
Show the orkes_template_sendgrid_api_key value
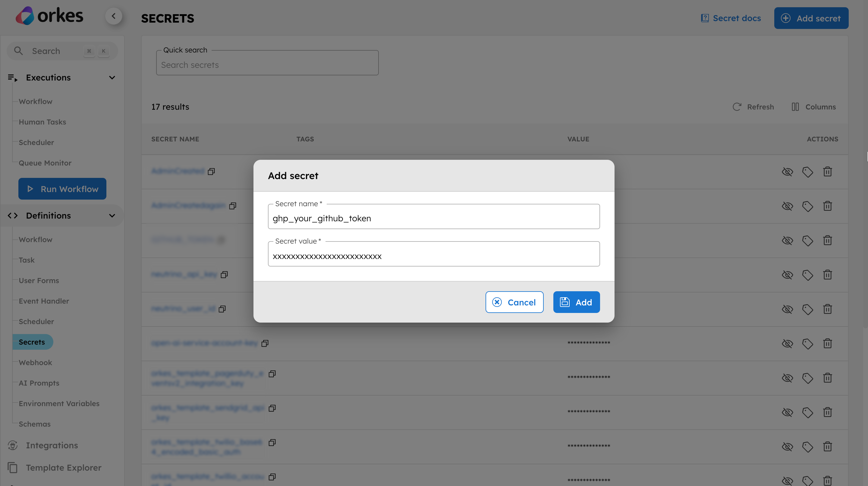tap(788, 412)
